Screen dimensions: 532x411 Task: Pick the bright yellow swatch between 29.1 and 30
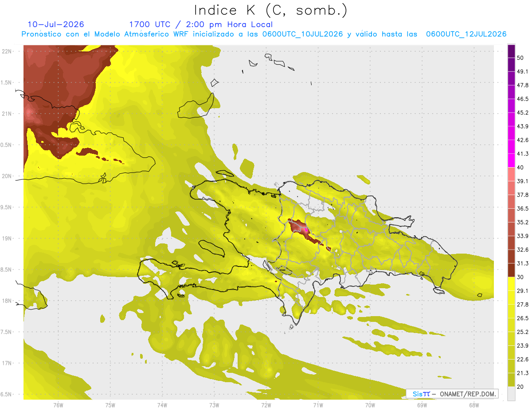pos(511,284)
